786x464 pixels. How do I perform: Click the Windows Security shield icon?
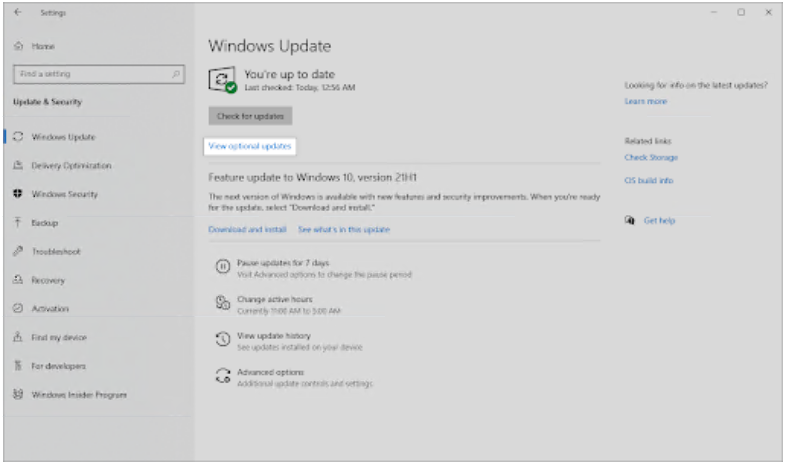(19, 194)
